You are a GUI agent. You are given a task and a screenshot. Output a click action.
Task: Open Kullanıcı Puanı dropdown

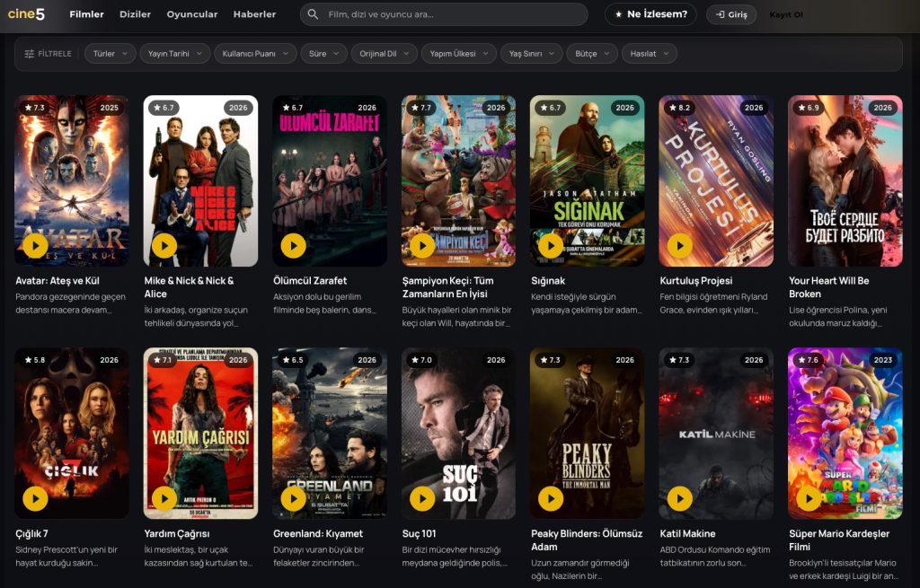click(x=255, y=53)
